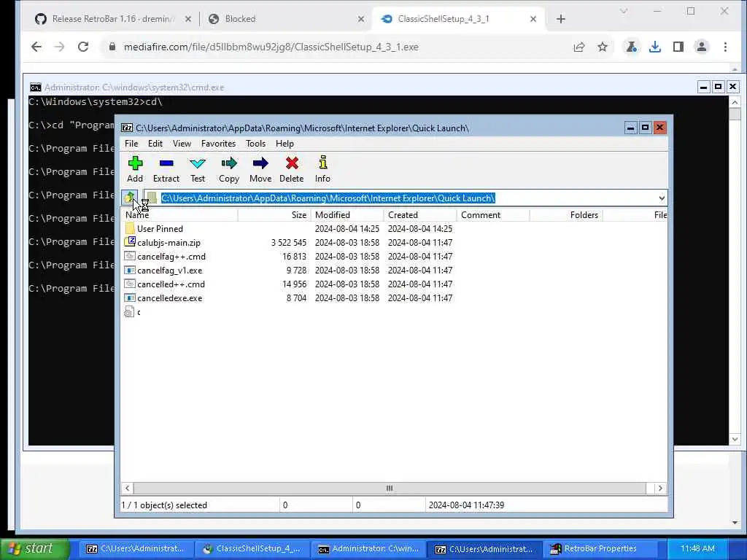This screenshot has height=560, width=747.
Task: Toggle Chrome side panel icon
Action: coord(678,47)
